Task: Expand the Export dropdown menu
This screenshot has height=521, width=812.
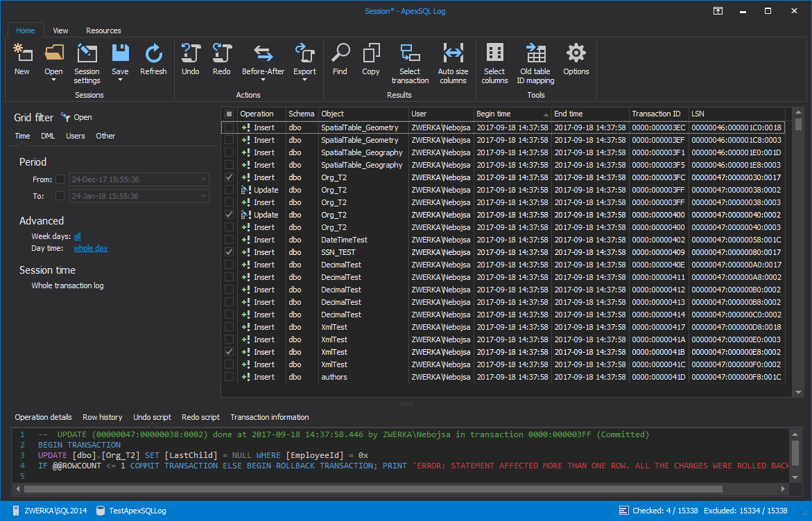Action: (x=304, y=80)
